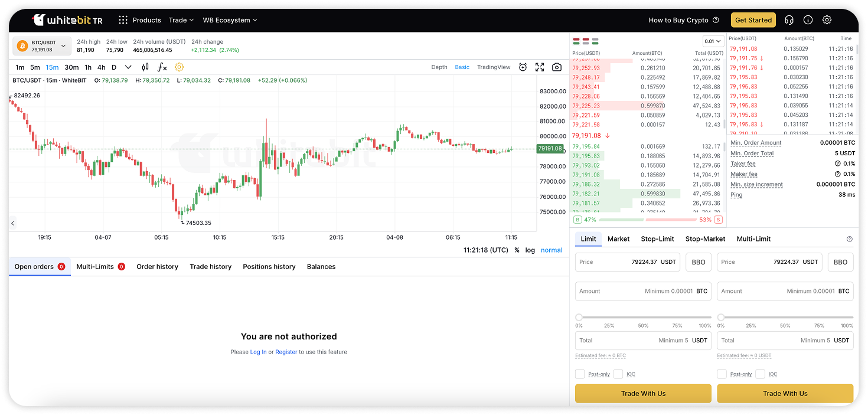Enable Post-only for the sell order form
The image size is (868, 415).
tap(722, 374)
